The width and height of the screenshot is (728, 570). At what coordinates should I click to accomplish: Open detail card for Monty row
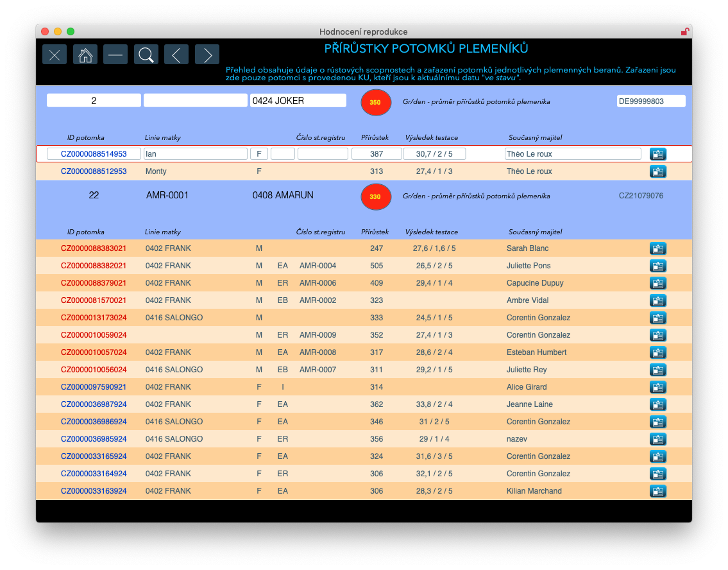pyautogui.click(x=657, y=171)
